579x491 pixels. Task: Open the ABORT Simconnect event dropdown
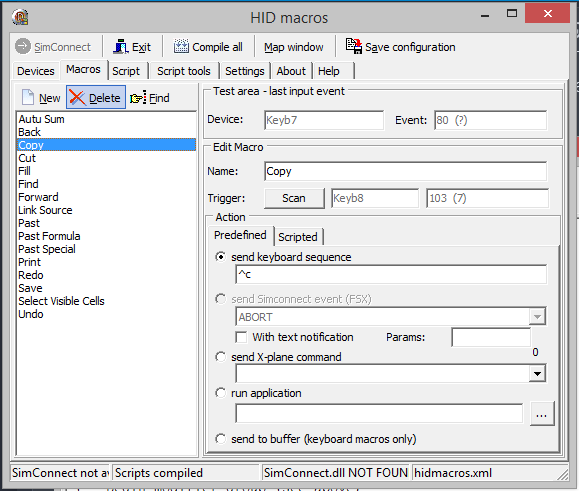(537, 316)
